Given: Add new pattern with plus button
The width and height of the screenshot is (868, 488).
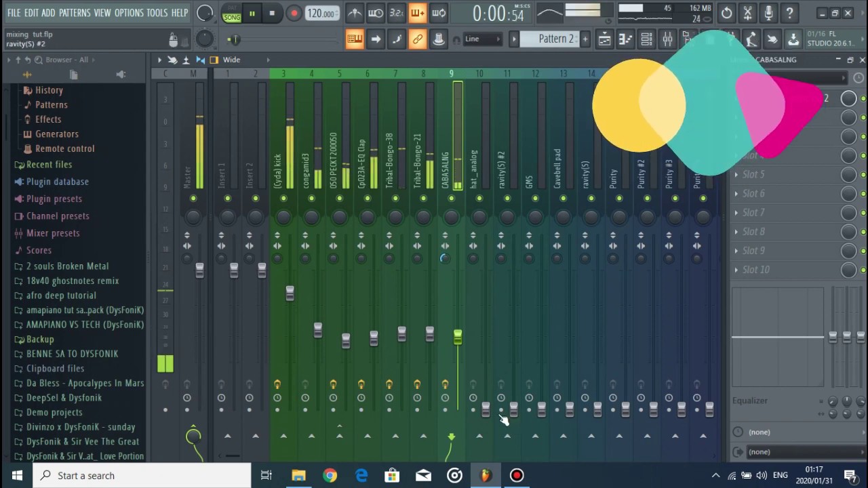Looking at the screenshot, I should [585, 39].
